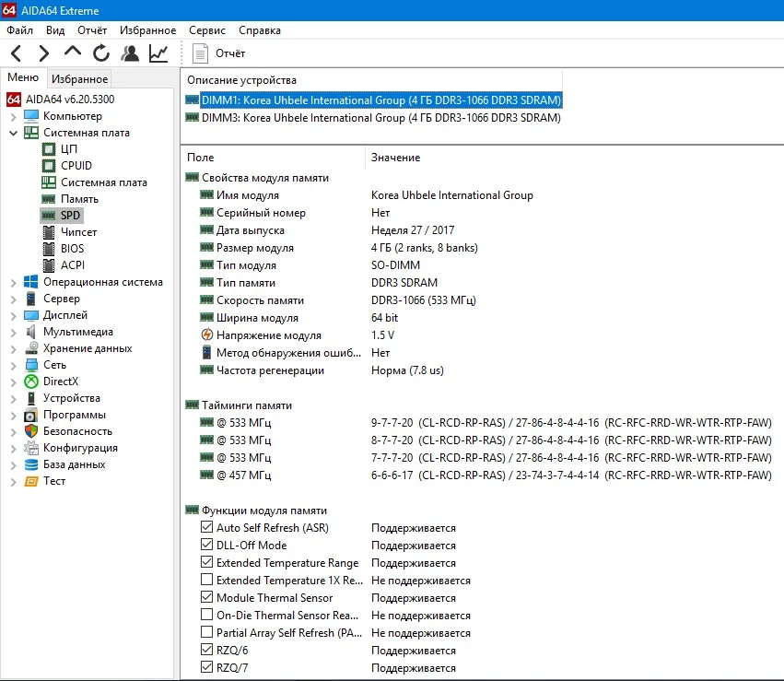Screen dimensions: 784x681
Task: Click the Мультимедиа speaker icon
Action: pos(31,332)
